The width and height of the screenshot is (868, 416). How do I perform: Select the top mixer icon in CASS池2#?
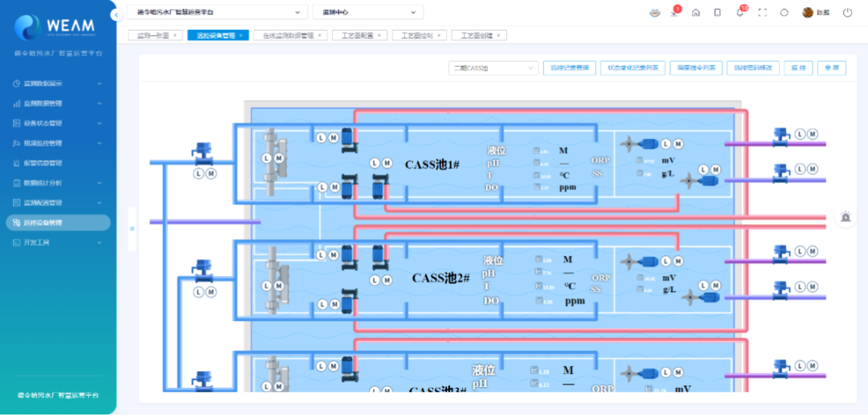click(638, 261)
